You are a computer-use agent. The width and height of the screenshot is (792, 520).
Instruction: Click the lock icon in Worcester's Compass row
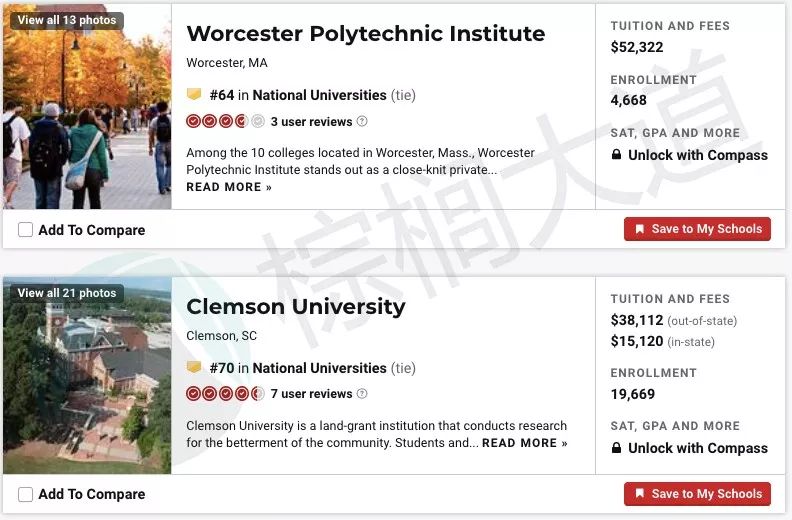click(x=616, y=154)
